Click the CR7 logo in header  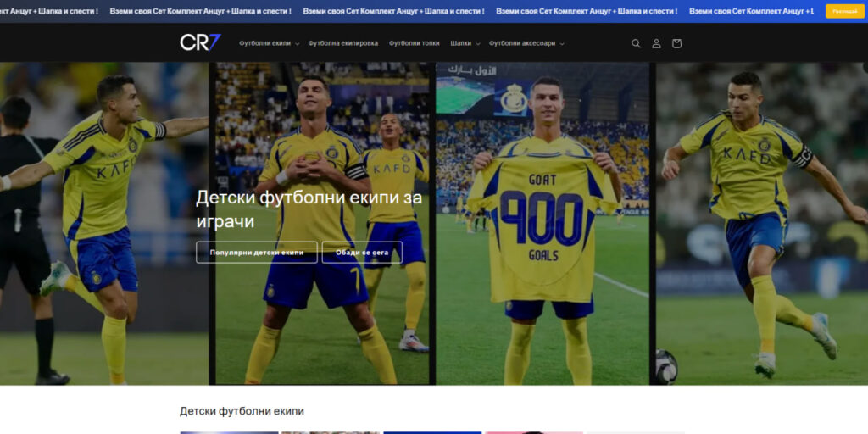[200, 42]
